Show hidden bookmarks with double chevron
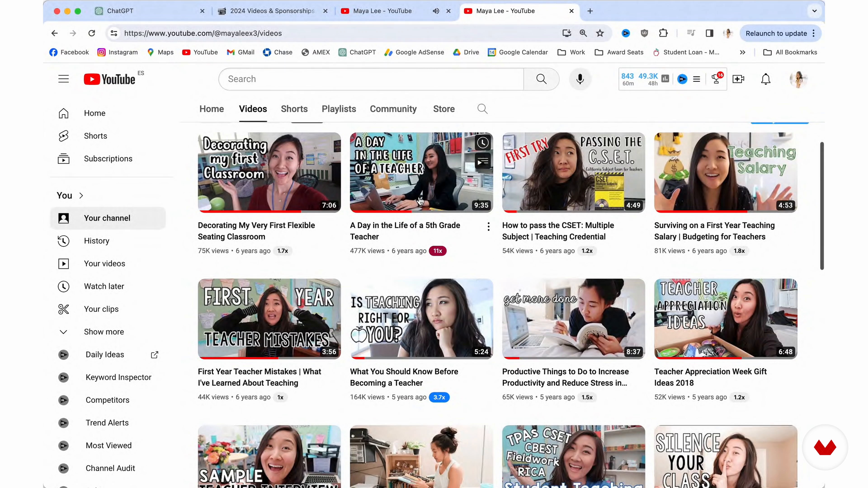Image resolution: width=868 pixels, height=488 pixels. (742, 52)
